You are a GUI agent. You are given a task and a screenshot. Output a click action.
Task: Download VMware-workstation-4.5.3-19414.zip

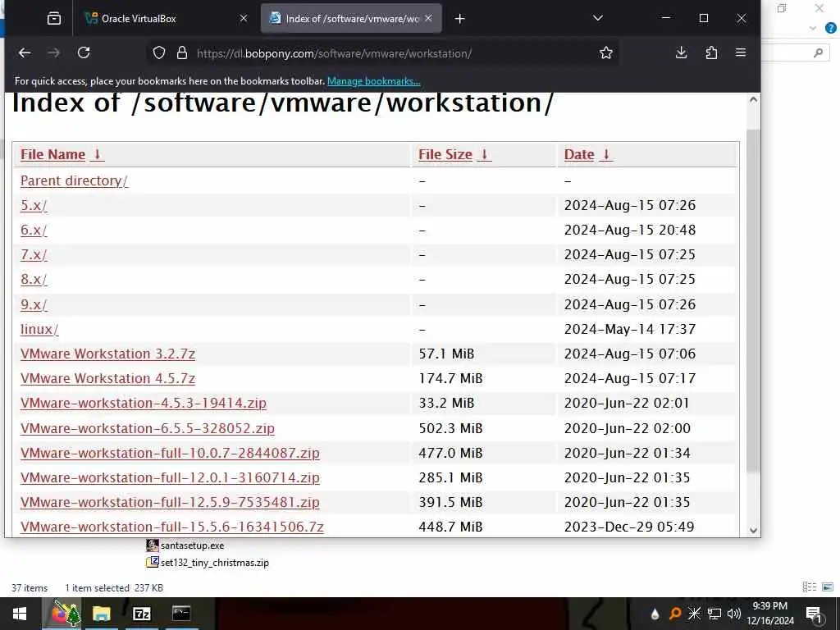coord(143,403)
